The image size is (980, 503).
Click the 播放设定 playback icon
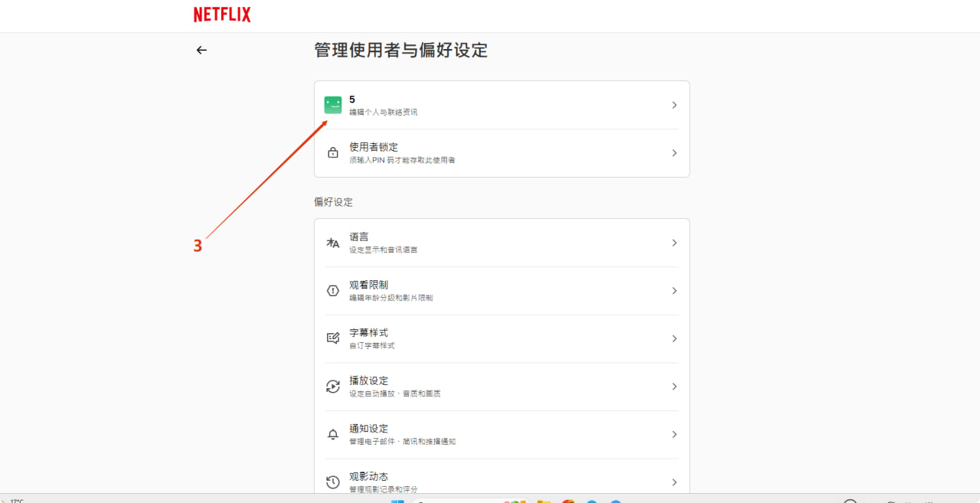coord(333,387)
